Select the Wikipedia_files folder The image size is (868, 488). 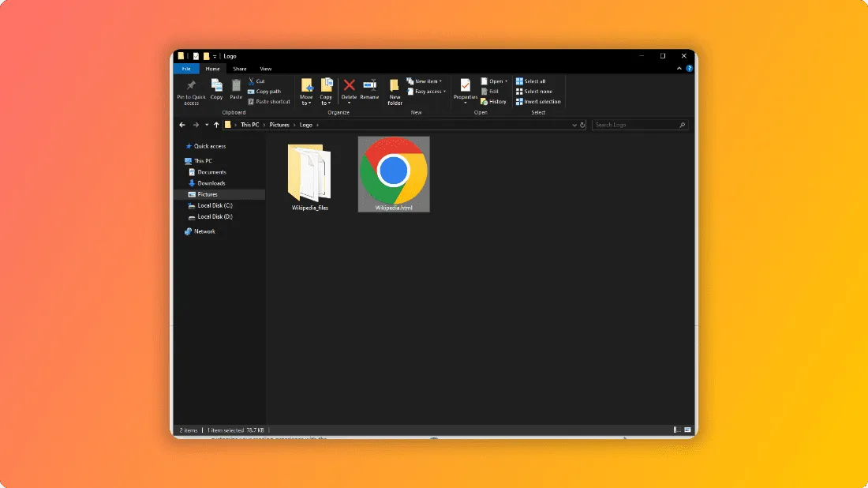coord(309,177)
